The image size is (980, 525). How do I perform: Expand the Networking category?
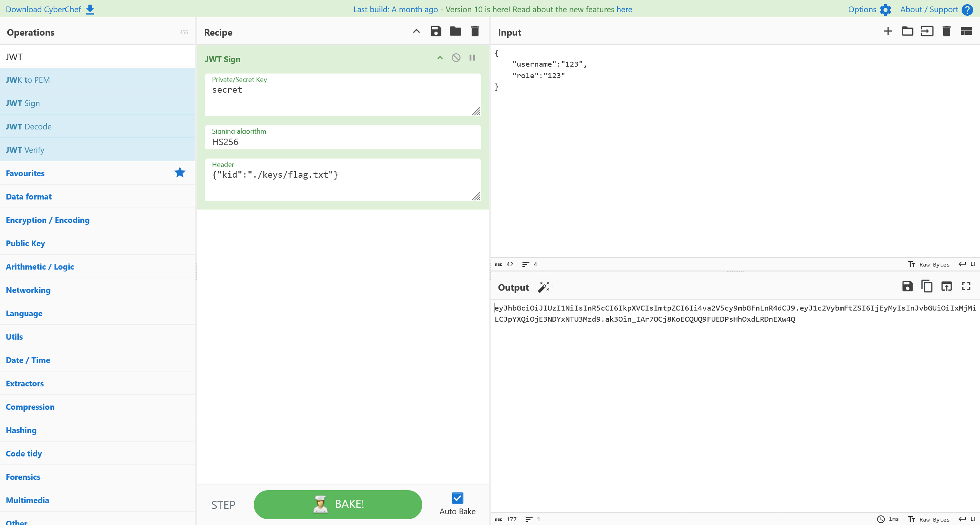pos(97,290)
